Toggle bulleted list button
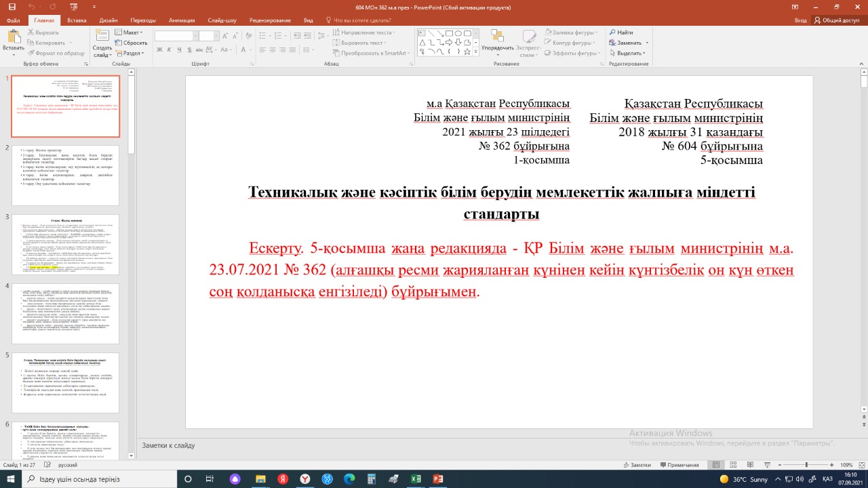Image resolution: width=868 pixels, height=488 pixels. tap(262, 36)
